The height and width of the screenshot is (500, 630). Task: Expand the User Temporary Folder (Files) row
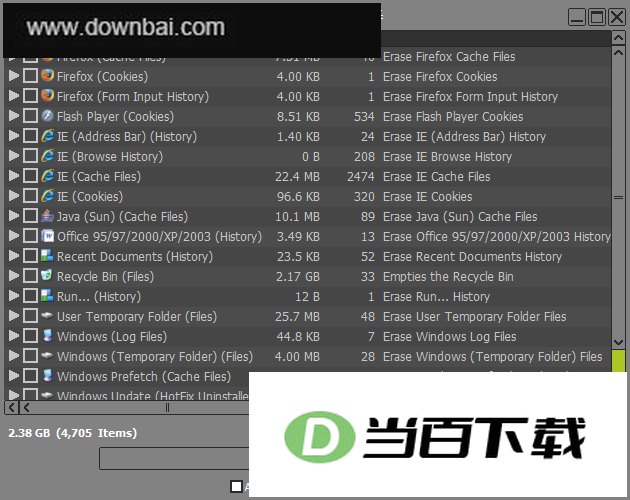click(x=14, y=316)
